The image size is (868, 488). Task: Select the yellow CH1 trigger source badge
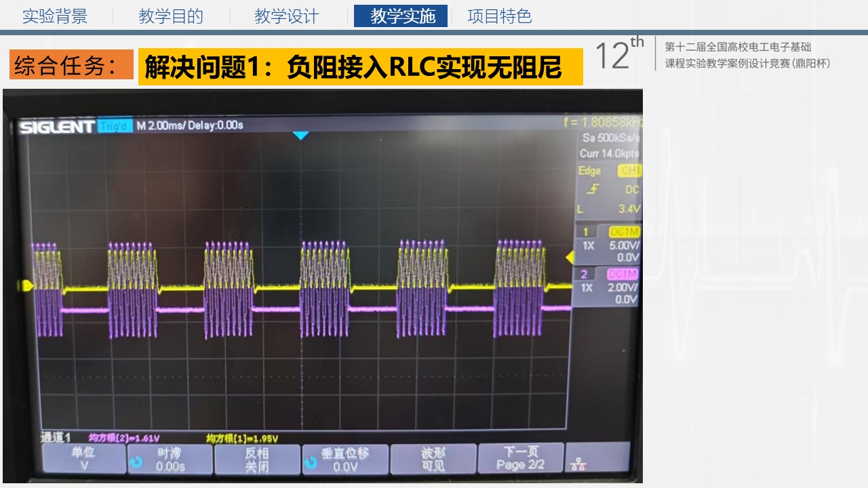629,171
